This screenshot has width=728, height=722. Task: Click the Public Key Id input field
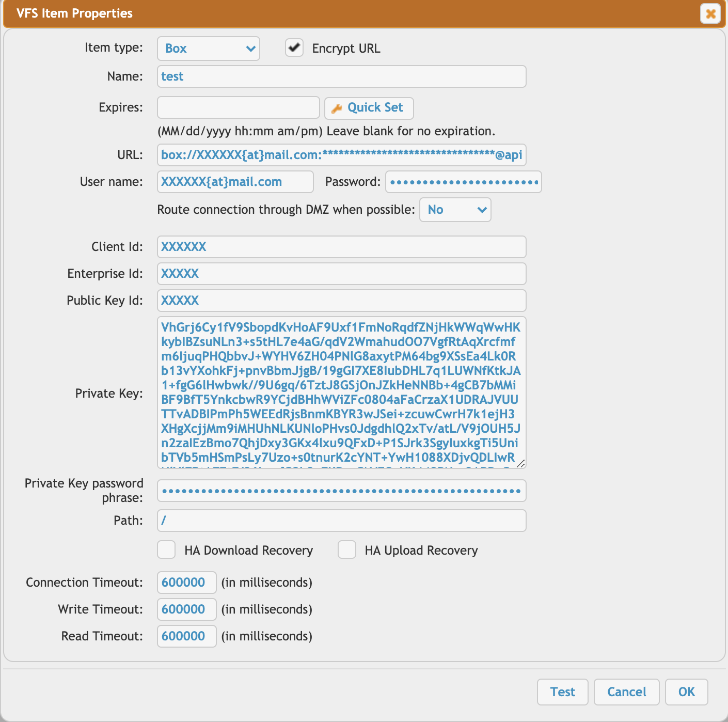point(342,301)
